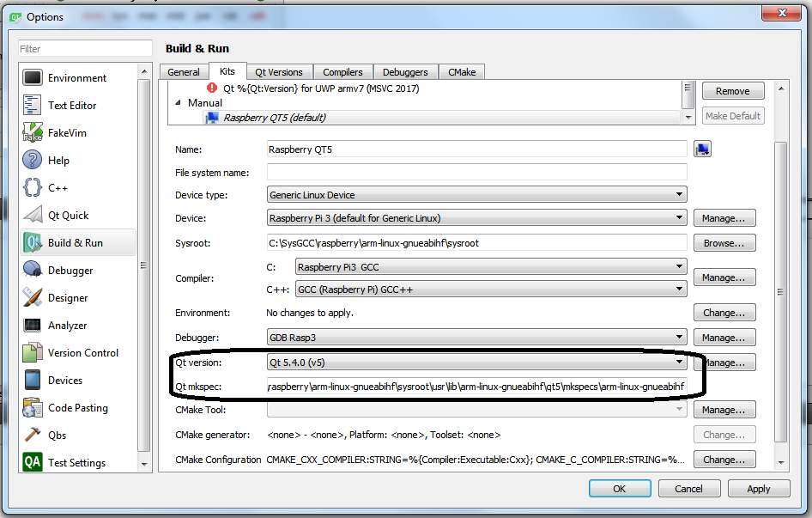The width and height of the screenshot is (812, 518).
Task: Open the Test Settings category
Action: point(77,462)
